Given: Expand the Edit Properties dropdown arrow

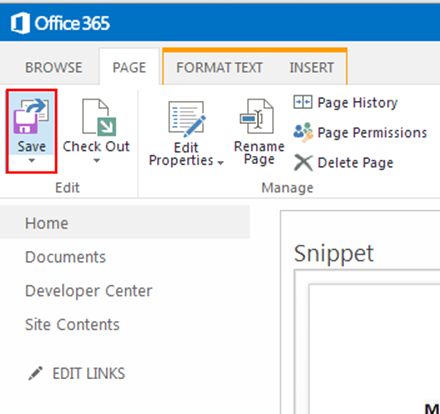Looking at the screenshot, I should pyautogui.click(x=220, y=163).
